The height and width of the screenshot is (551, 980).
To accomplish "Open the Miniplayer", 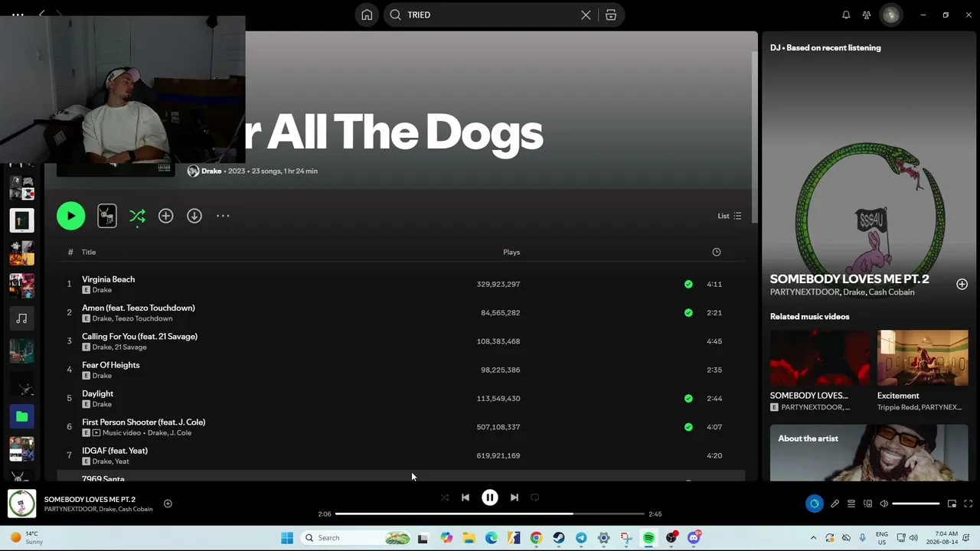I will pyautogui.click(x=952, y=504).
